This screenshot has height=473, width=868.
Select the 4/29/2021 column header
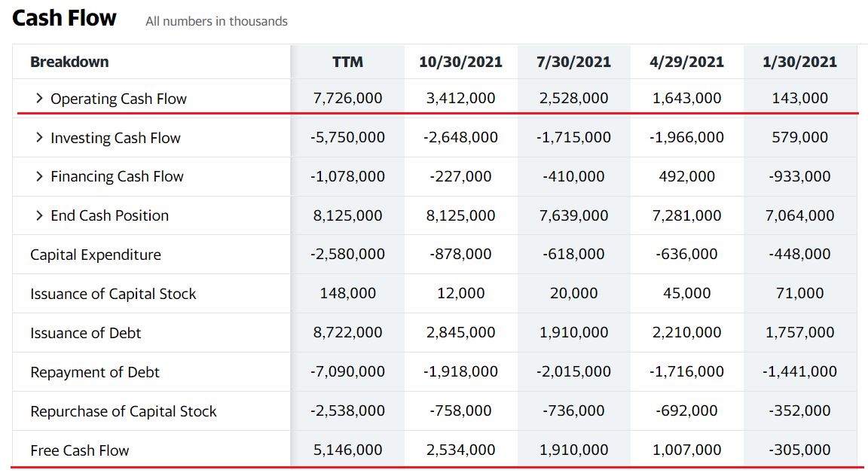tap(686, 62)
